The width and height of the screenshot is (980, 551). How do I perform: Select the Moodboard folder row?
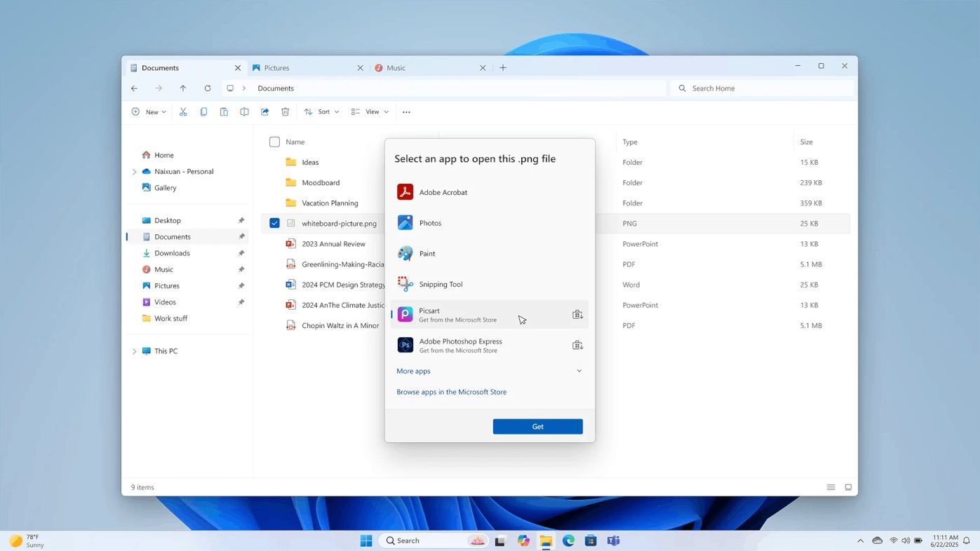pyautogui.click(x=556, y=182)
